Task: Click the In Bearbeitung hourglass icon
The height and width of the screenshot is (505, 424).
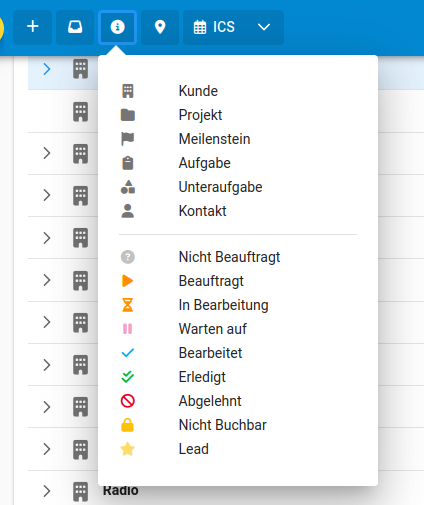Action: click(128, 305)
